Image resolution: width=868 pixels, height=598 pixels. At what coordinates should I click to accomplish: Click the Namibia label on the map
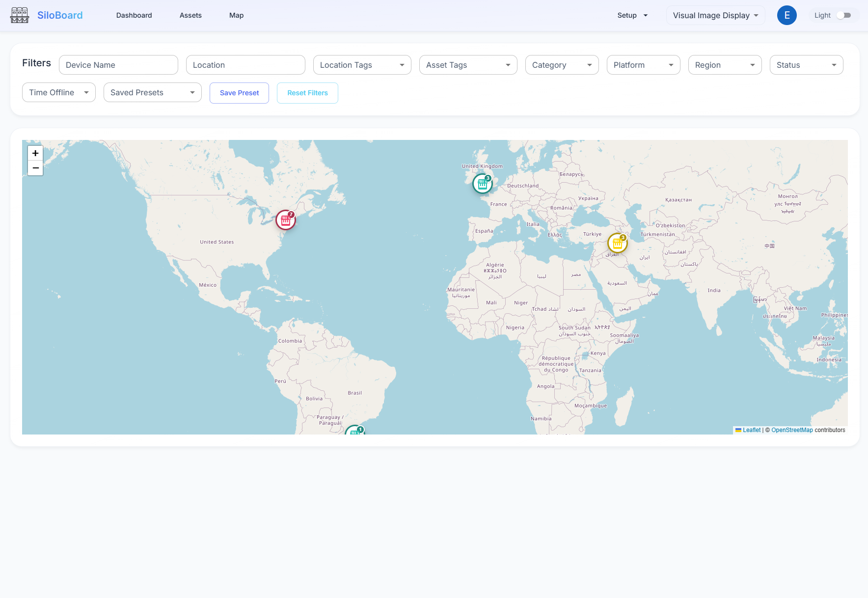pos(541,418)
